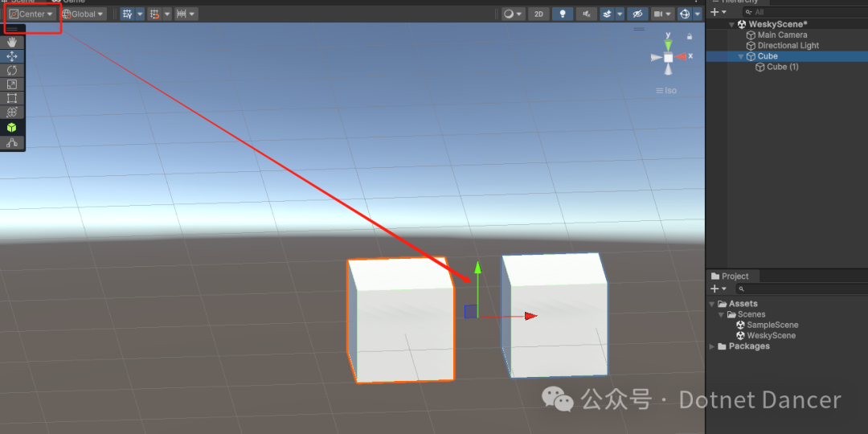The image size is (868, 434).
Task: Click the right cube in scene
Action: point(555,316)
